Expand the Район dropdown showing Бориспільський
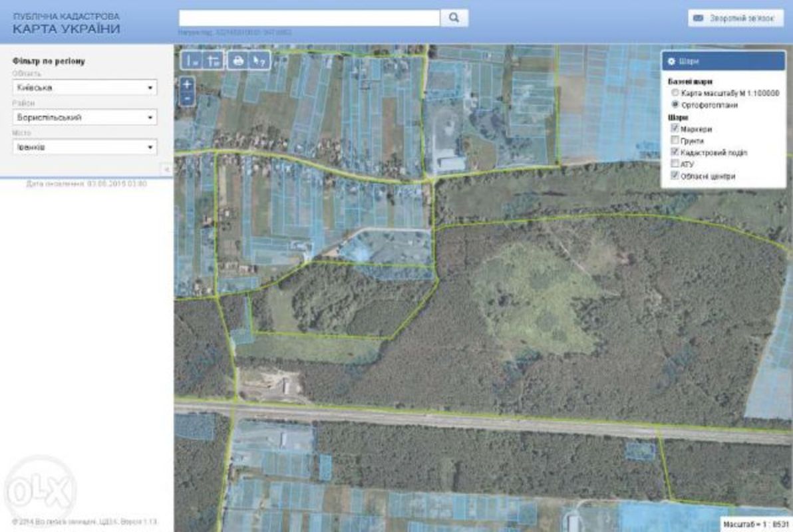 (84, 117)
